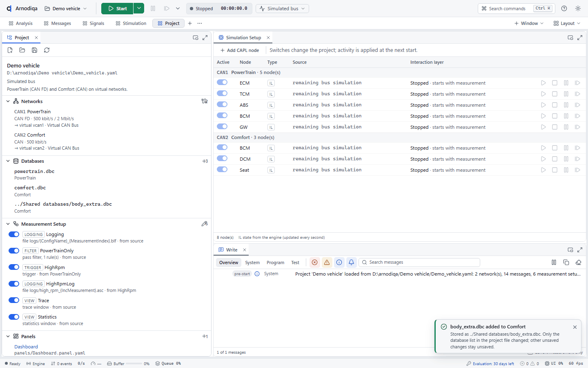
Task: Toggle error message filter in Write
Action: click(314, 263)
